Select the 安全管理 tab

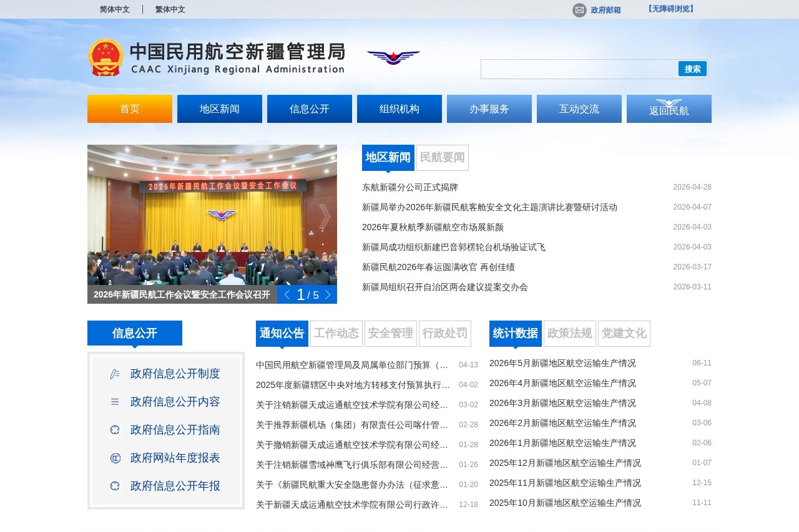391,333
